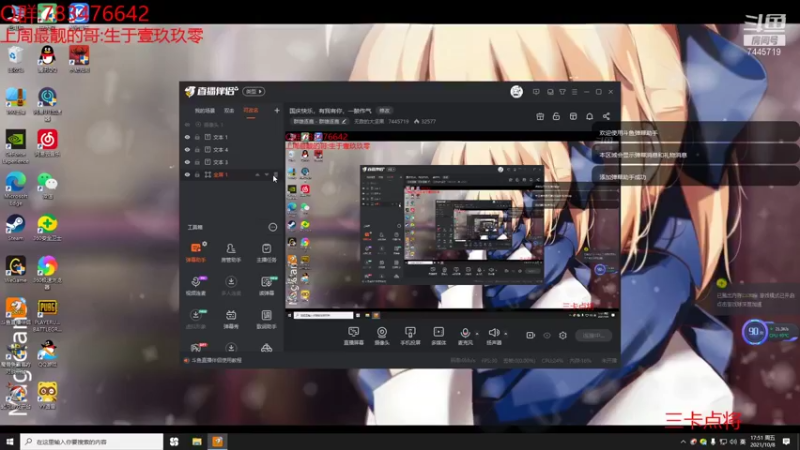Open the settings gear in bottom bar
The width and height of the screenshot is (800, 450).
pos(563,335)
